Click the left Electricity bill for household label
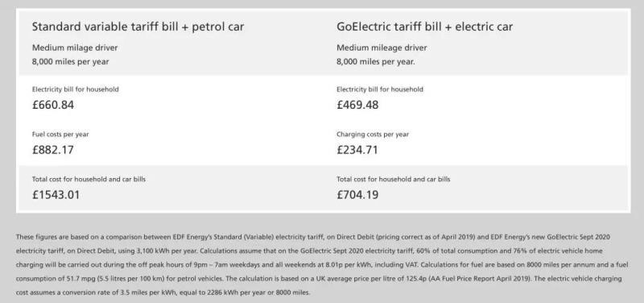 coord(75,89)
